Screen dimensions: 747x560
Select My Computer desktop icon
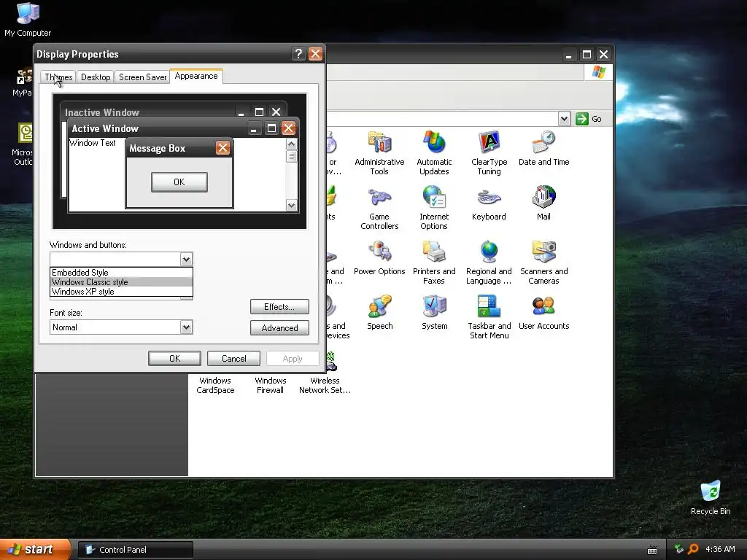click(x=28, y=20)
